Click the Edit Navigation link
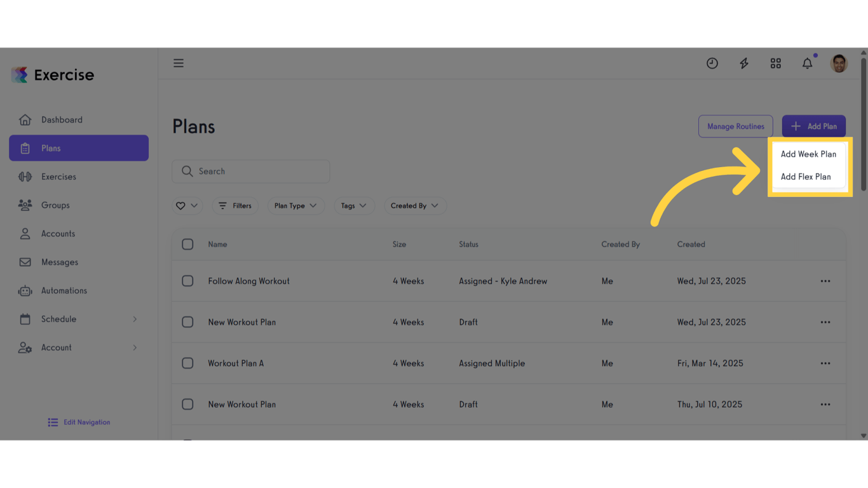The height and width of the screenshot is (488, 868). [x=79, y=422]
